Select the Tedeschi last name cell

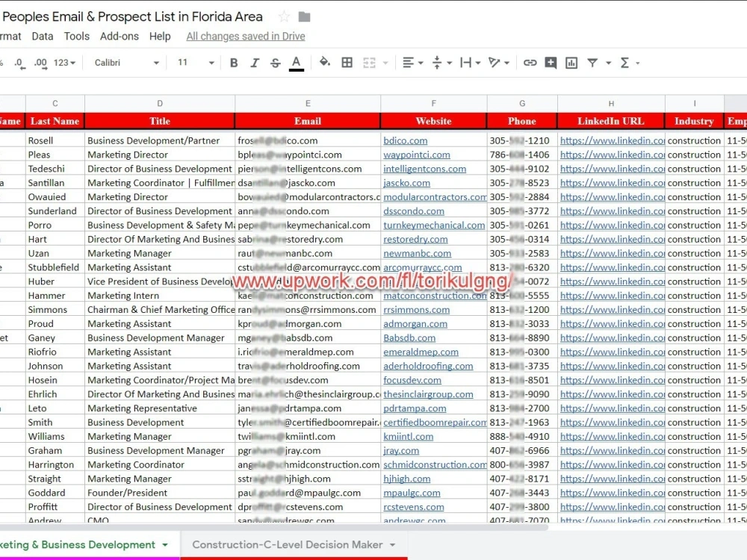[55, 169]
